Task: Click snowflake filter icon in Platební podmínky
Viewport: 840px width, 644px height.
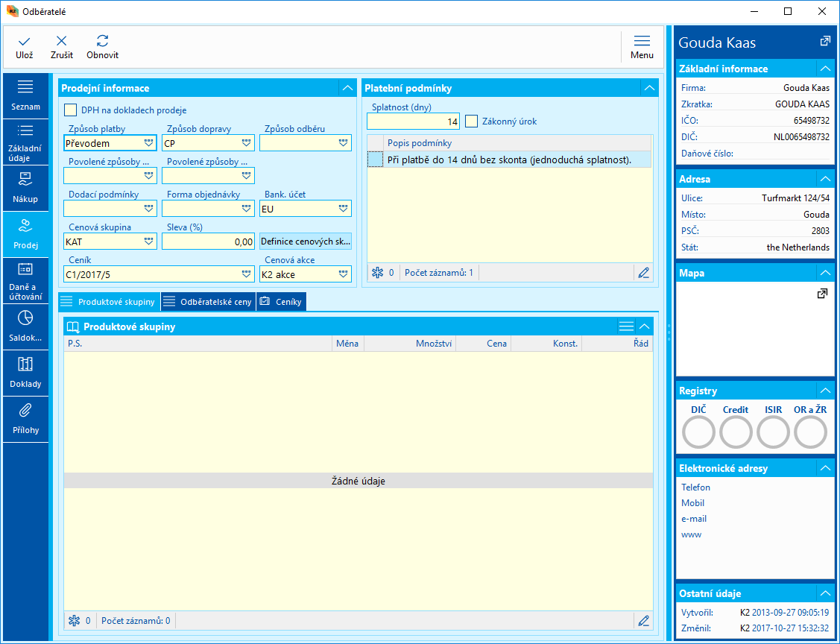Action: pyautogui.click(x=378, y=273)
